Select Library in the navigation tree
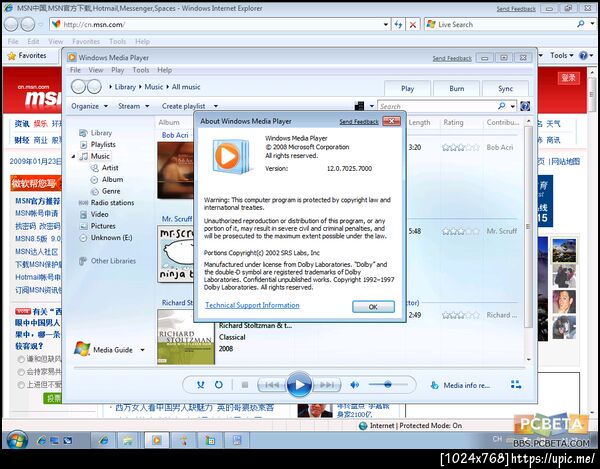600x469 pixels. point(101,133)
